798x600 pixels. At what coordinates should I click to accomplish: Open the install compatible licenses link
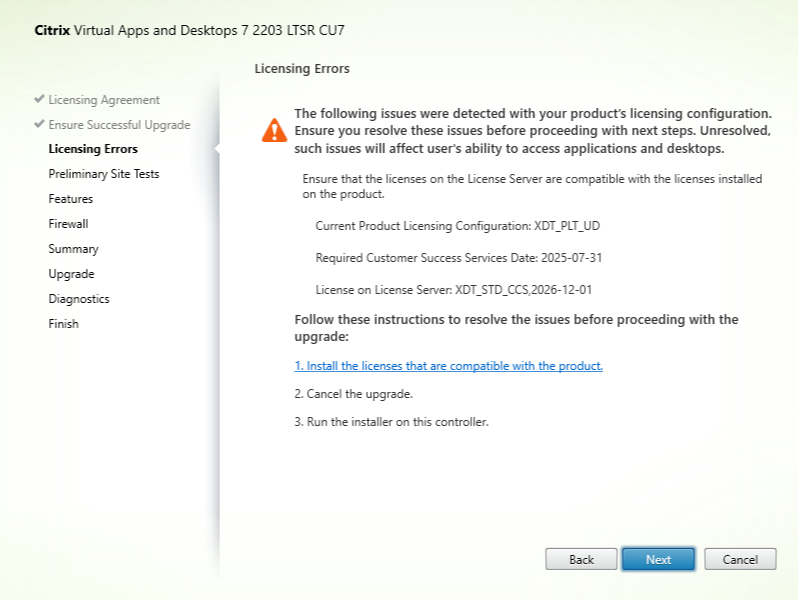coord(448,366)
